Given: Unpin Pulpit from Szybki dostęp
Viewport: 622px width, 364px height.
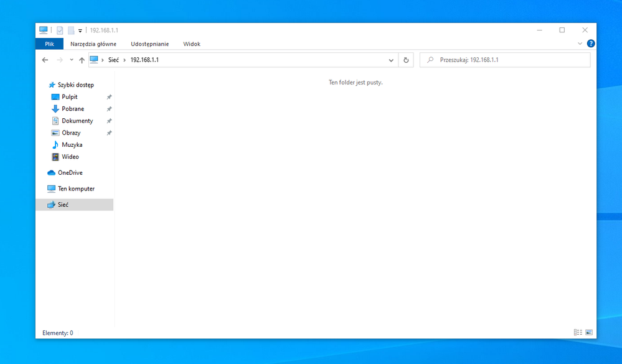Looking at the screenshot, I should point(109,96).
